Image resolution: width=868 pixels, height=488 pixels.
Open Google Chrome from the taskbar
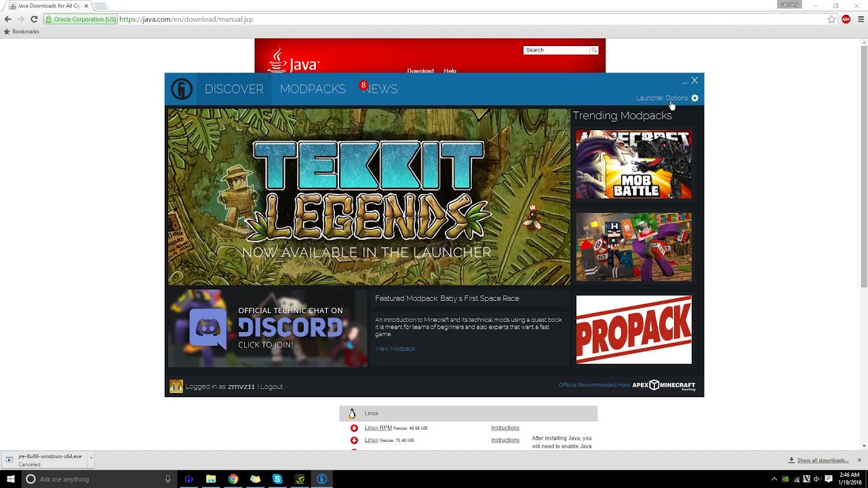233,479
